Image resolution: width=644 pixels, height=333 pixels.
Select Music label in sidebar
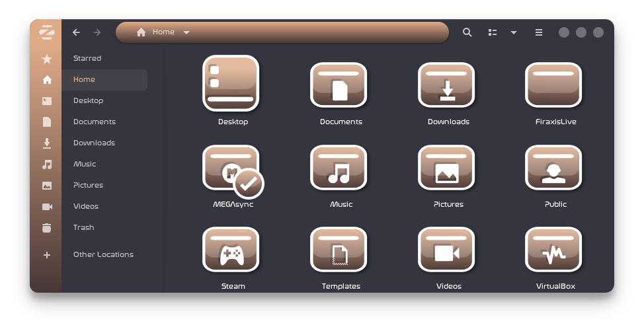click(x=85, y=164)
